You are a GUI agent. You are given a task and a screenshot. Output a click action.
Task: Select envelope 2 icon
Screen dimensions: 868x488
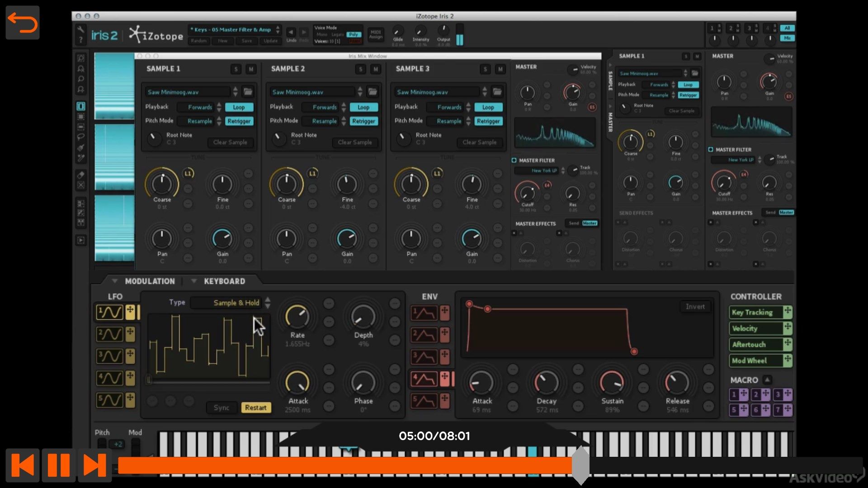pos(424,335)
